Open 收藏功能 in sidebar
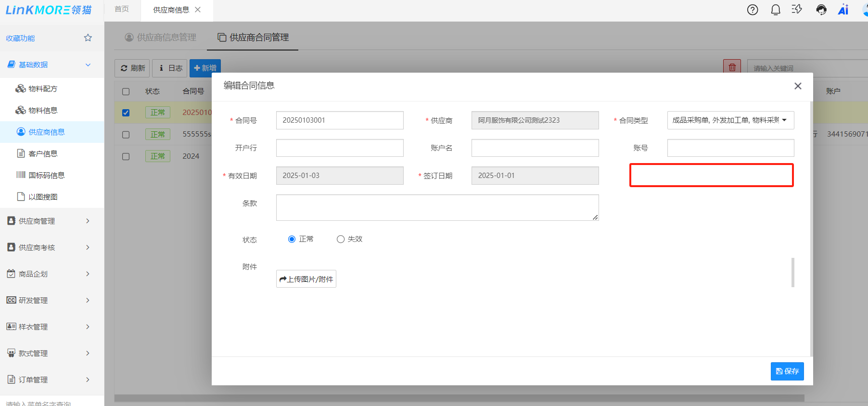 [20, 38]
